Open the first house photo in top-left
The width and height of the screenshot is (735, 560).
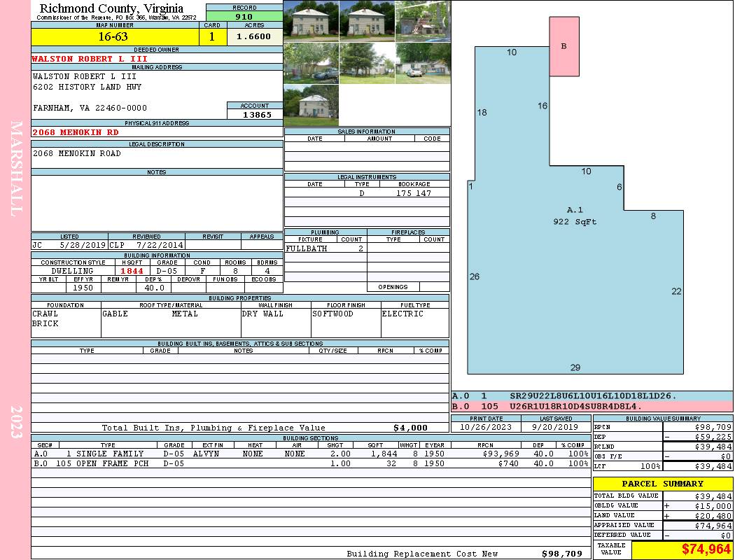click(311, 21)
